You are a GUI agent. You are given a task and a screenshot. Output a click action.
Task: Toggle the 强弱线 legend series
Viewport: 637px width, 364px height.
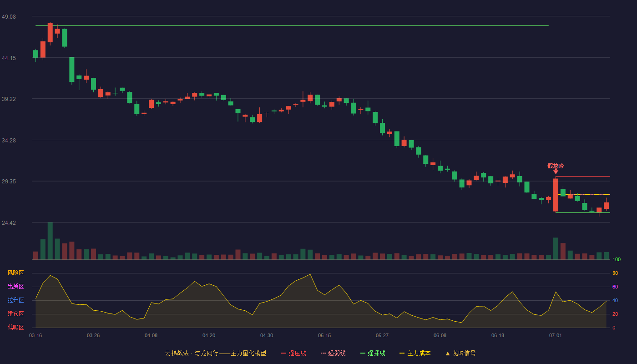point(337,354)
